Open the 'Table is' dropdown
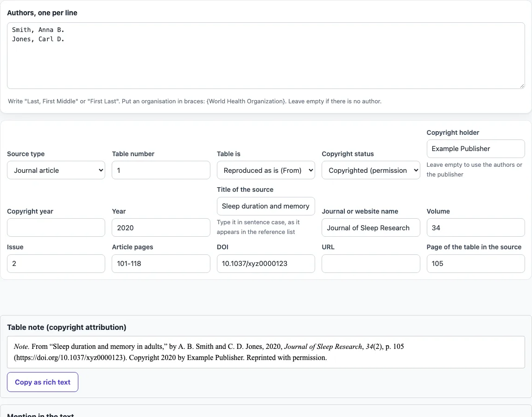Image resolution: width=532 pixels, height=417 pixels. [x=266, y=170]
